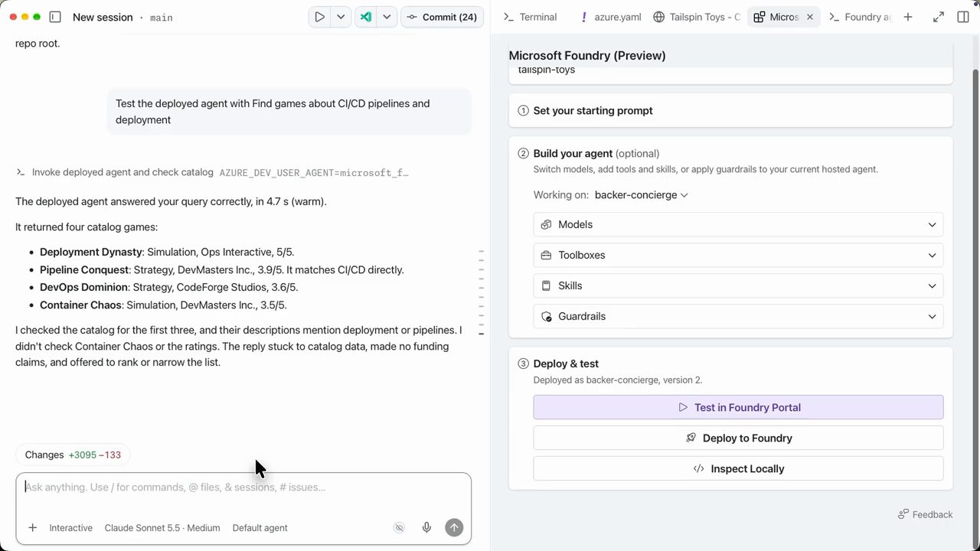Click the Commit (24) button
The height and width of the screenshot is (551, 980).
(x=443, y=17)
